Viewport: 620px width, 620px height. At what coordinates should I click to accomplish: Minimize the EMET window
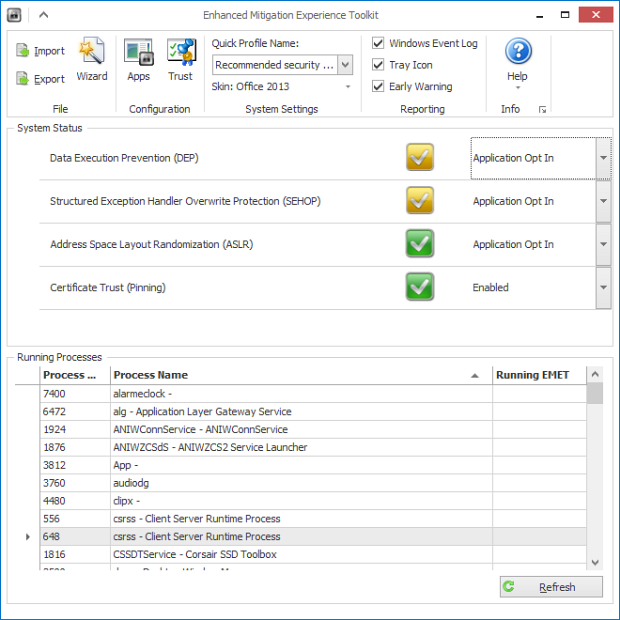click(539, 15)
